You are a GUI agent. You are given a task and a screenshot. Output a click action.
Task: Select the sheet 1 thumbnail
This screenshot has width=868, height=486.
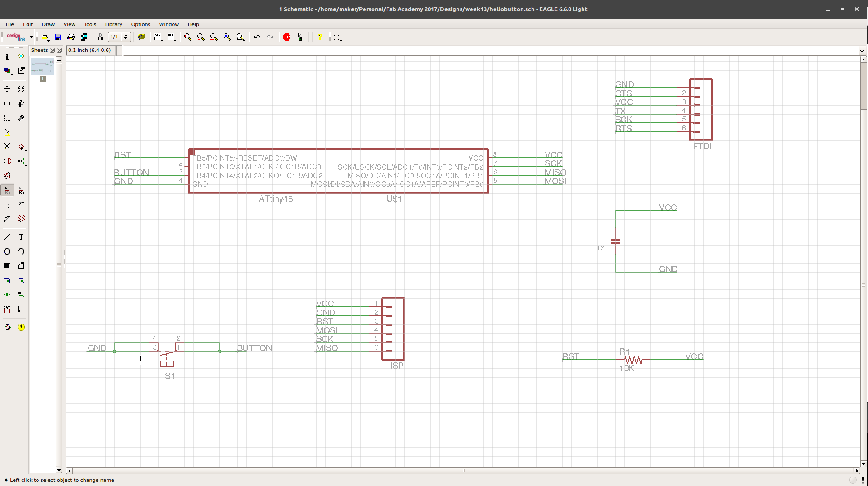[x=42, y=67]
